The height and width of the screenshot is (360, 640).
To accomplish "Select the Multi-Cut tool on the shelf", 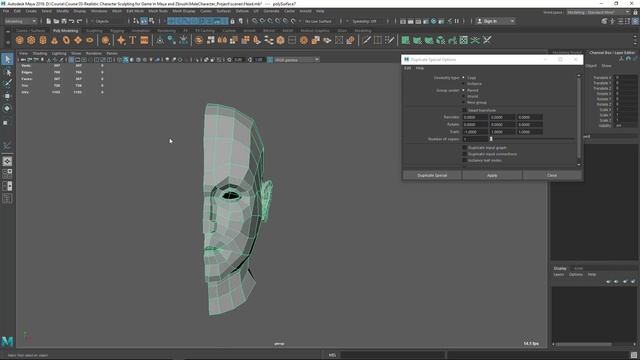I will (366, 40).
